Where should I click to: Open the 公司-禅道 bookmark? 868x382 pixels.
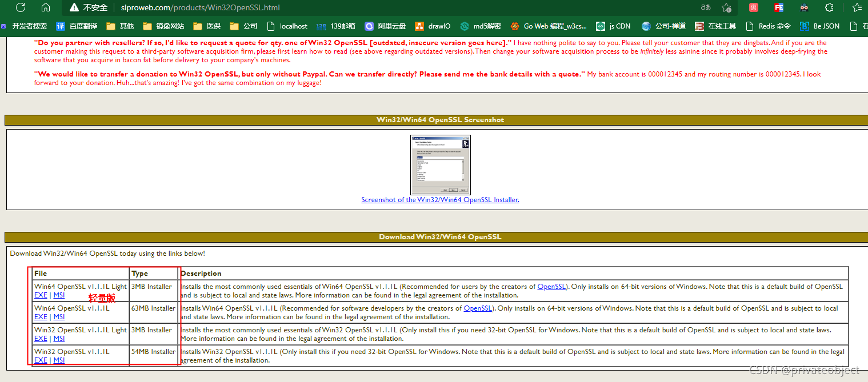pyautogui.click(x=663, y=26)
